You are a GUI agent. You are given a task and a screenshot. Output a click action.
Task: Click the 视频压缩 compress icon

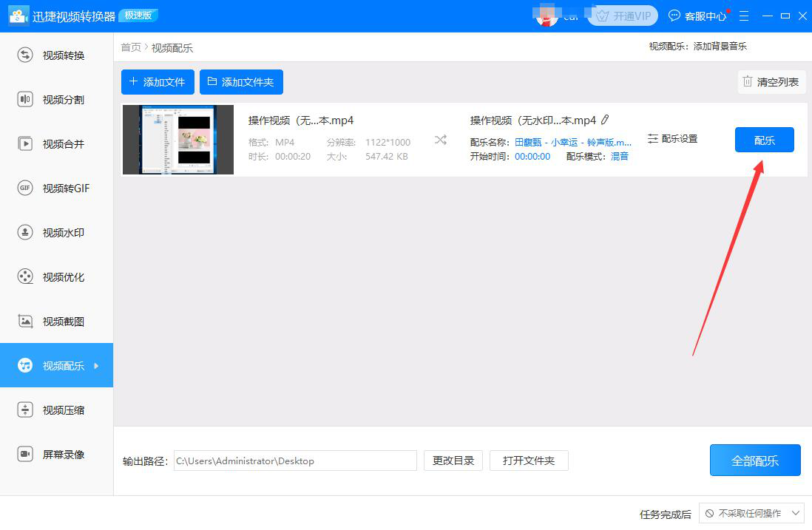tap(25, 410)
